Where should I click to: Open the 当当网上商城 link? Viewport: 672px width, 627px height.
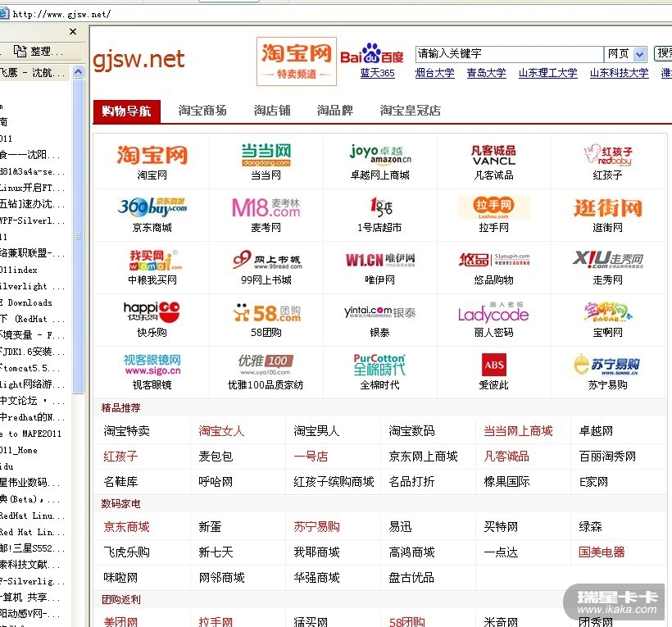[x=518, y=431]
